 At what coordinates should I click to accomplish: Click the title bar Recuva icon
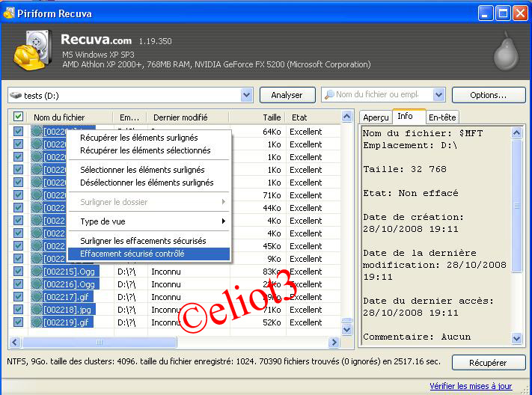(x=9, y=13)
